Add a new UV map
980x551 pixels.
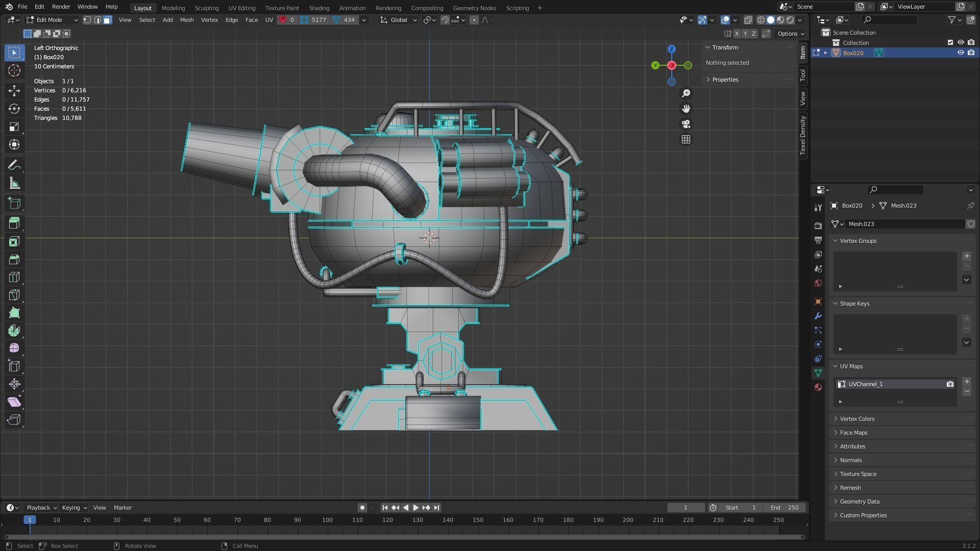point(967,382)
